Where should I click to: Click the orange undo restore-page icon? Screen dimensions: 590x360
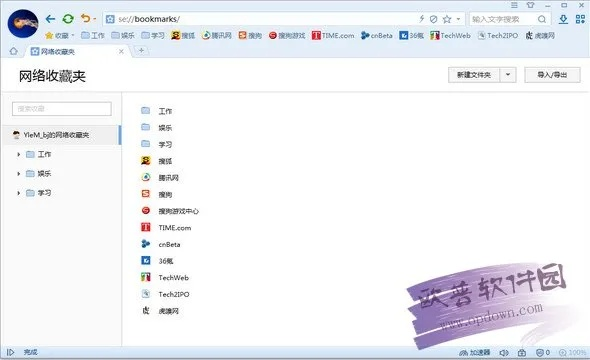(x=86, y=18)
